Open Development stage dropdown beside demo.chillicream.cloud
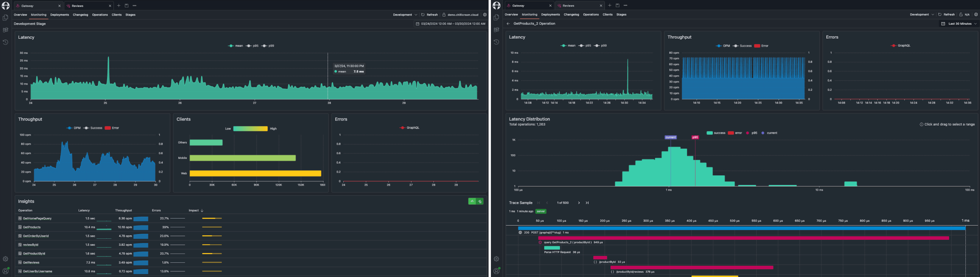The image size is (980, 277). [405, 15]
